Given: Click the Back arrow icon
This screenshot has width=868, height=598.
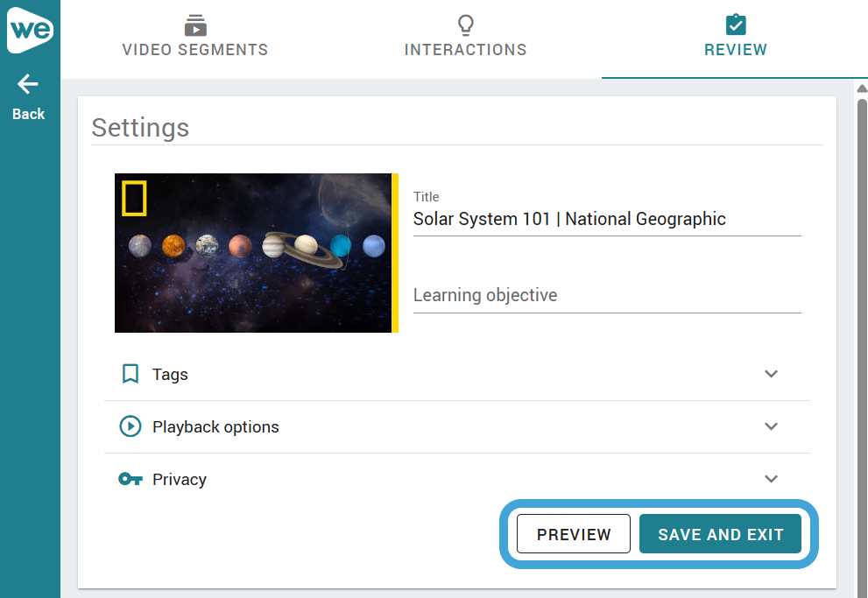Looking at the screenshot, I should [x=28, y=84].
